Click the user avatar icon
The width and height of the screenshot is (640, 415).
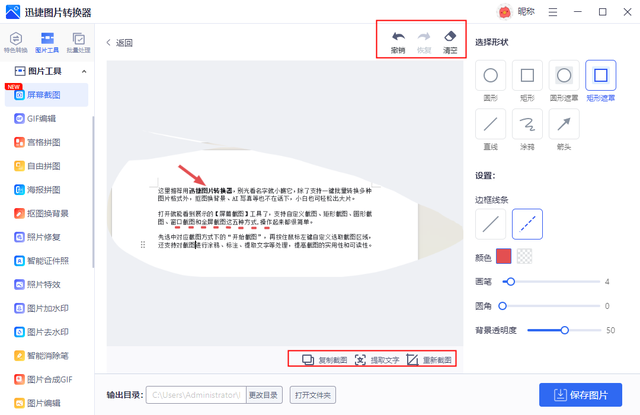pos(505,12)
